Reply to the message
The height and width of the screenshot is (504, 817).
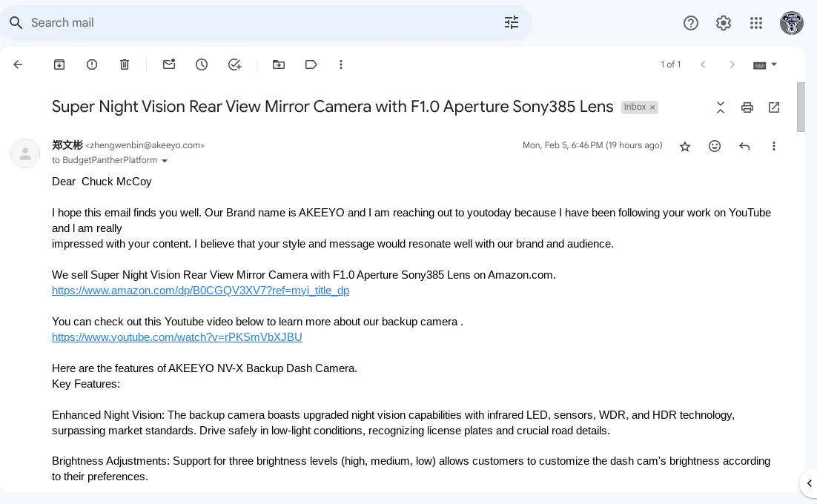click(x=744, y=146)
